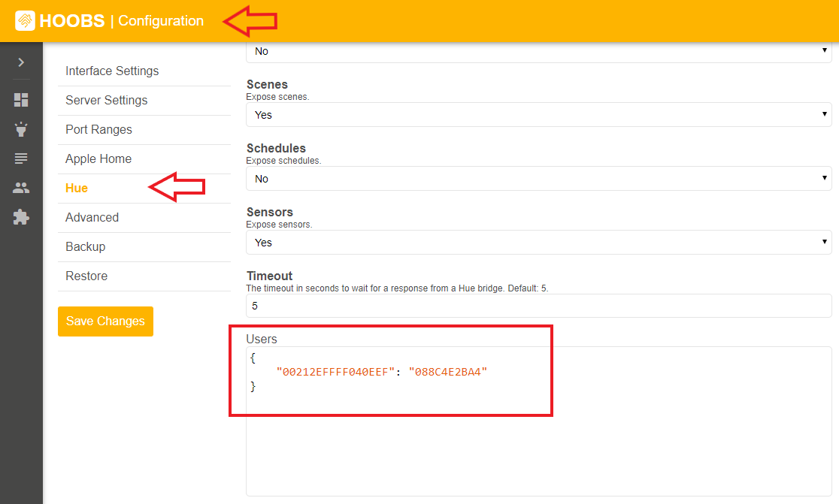Viewport: 839px width, 504px height.
Task: Click the Configuration header text
Action: click(x=161, y=21)
